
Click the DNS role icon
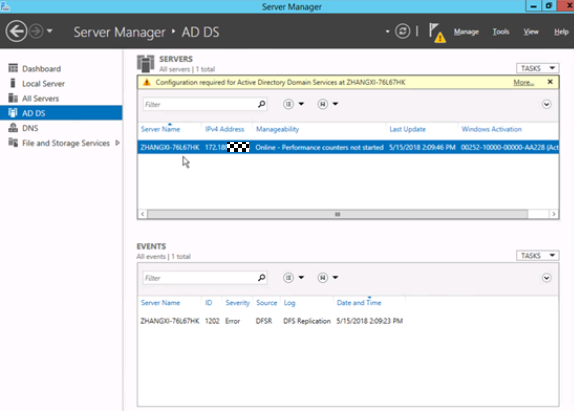(x=13, y=127)
